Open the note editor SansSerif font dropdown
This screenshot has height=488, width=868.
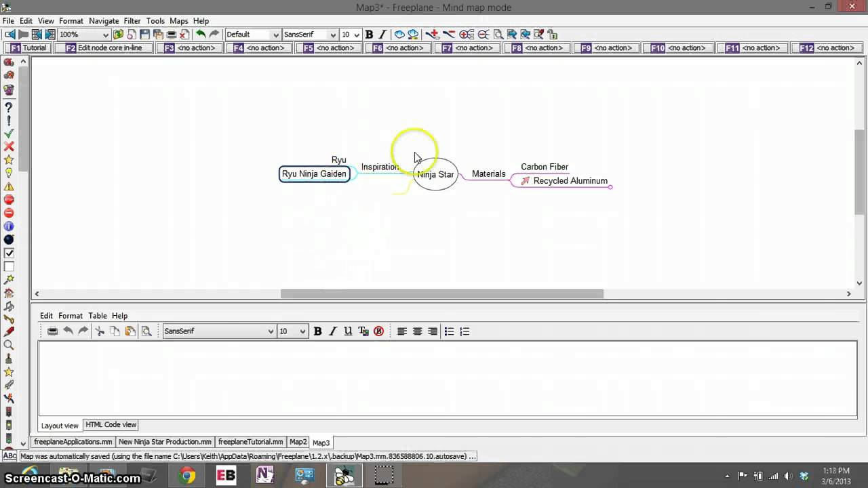[x=271, y=331]
